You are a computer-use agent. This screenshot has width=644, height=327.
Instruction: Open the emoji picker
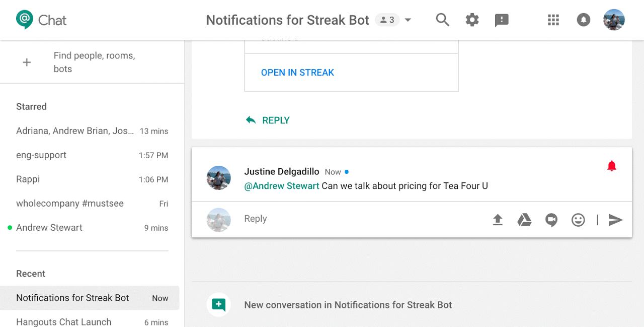click(x=578, y=220)
